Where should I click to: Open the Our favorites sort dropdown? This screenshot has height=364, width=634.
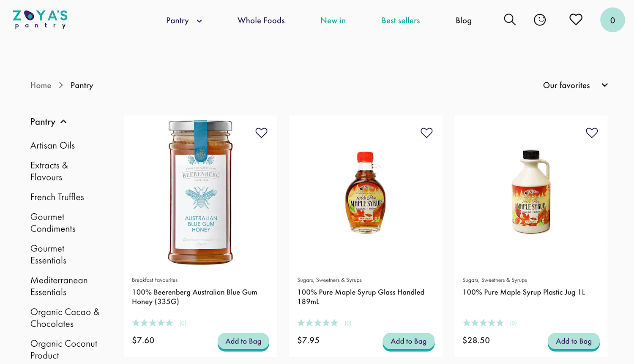[x=575, y=85]
